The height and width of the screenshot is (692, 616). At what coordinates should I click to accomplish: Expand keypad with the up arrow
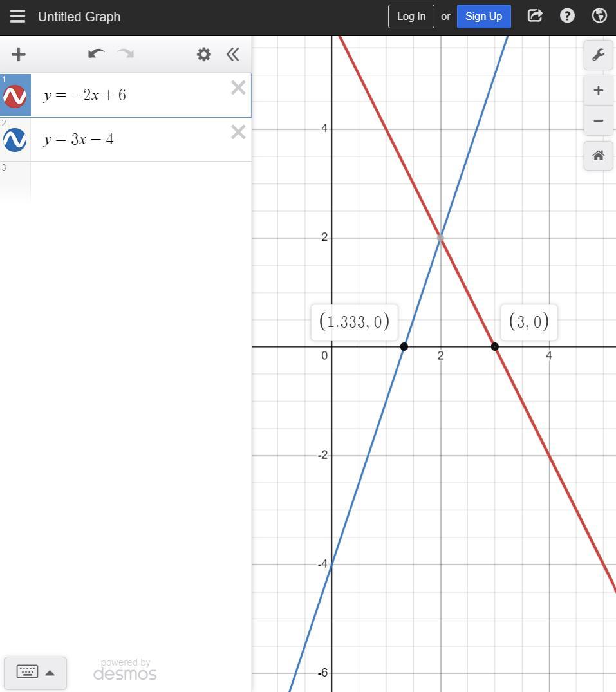click(50, 673)
